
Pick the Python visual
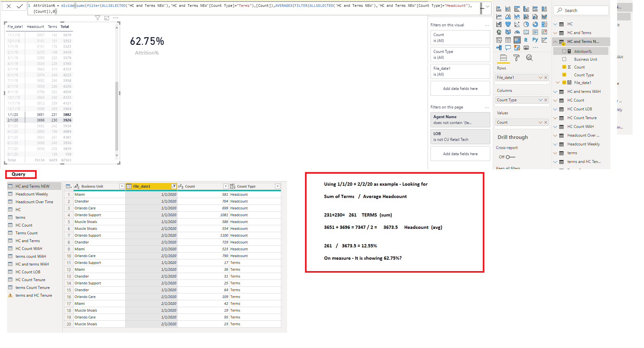pos(535,40)
